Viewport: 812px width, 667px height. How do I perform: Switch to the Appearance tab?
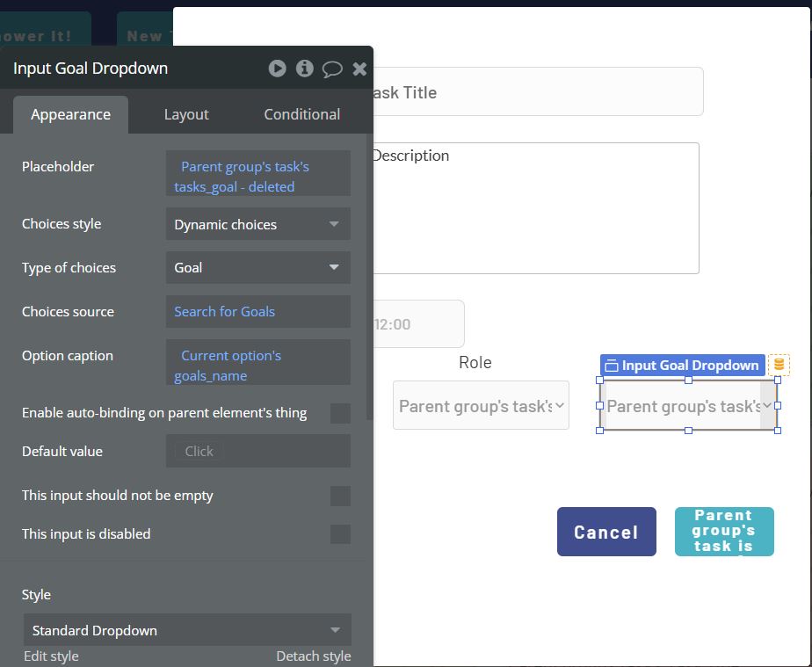click(70, 114)
